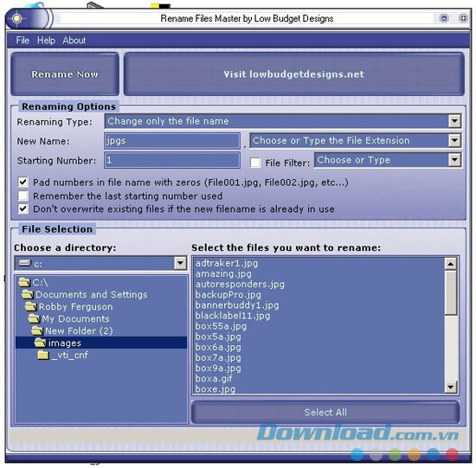This screenshot has height=468, width=476.
Task: Click the _vti_cnf folder icon
Action: point(43,355)
